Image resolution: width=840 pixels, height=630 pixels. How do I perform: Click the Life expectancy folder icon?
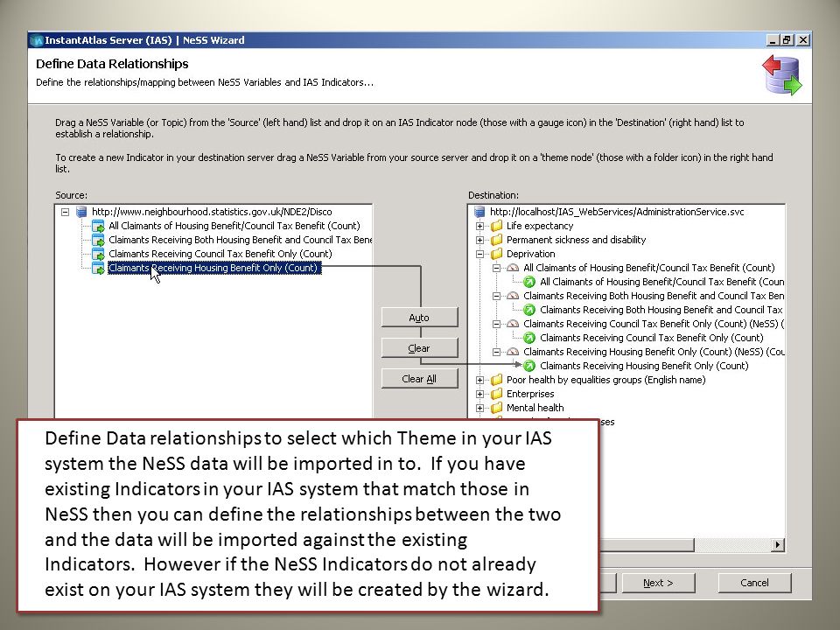[497, 226]
